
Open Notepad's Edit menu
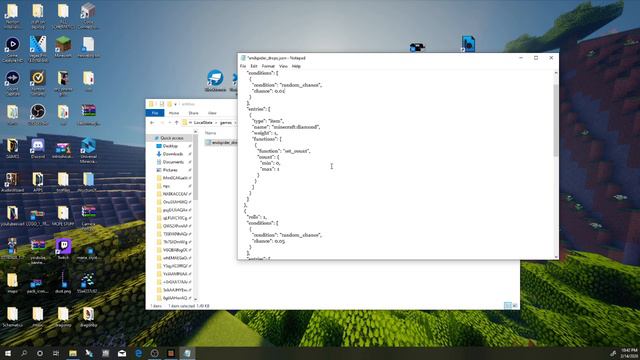254,66
